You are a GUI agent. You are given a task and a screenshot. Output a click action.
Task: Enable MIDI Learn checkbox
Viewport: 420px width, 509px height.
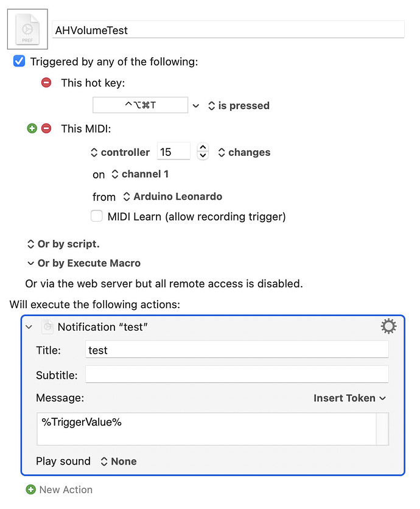point(97,216)
